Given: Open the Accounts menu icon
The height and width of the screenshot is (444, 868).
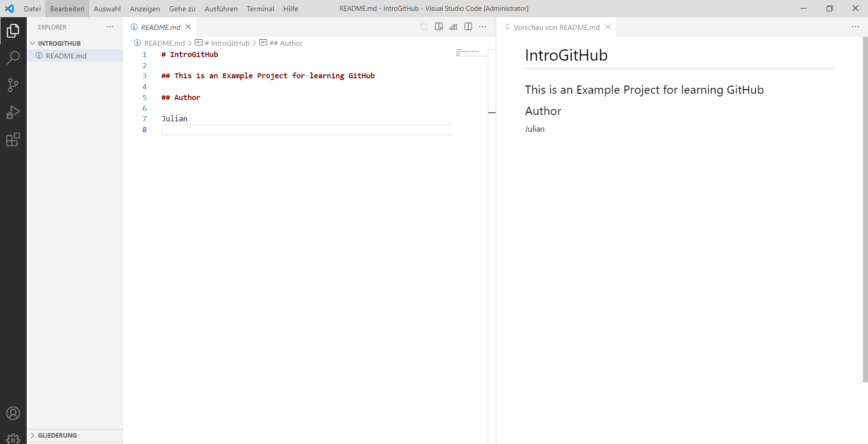Looking at the screenshot, I should pos(13,413).
